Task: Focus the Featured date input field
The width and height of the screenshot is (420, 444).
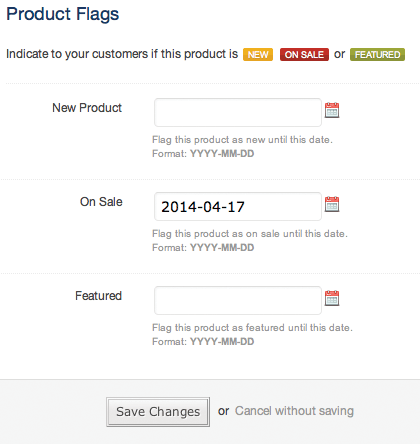Action: (x=238, y=300)
